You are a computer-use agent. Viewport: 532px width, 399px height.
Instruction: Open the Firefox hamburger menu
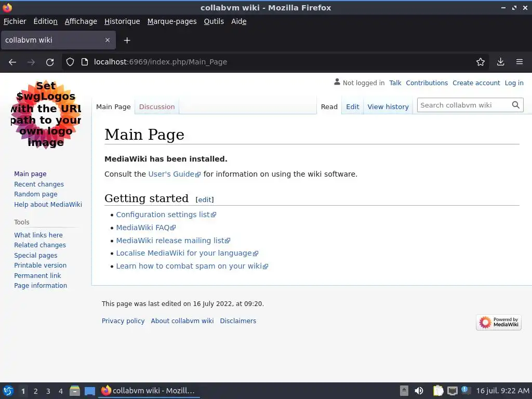click(520, 62)
